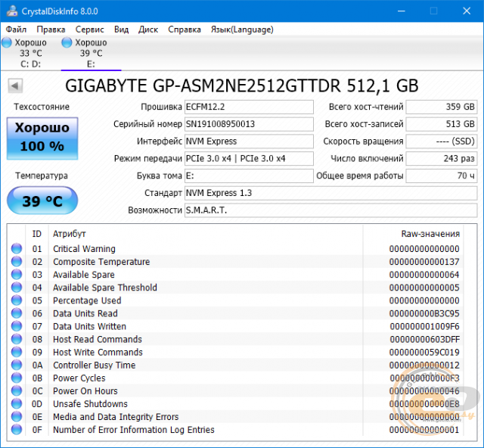Click the CrystalDiskInfo title bar icon
The image size is (484, 448).
tap(12, 11)
